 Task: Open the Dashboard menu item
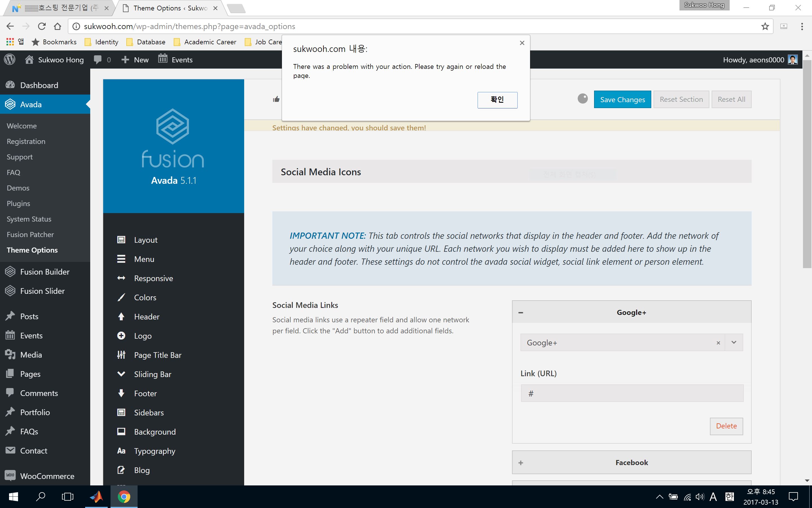(x=45, y=85)
